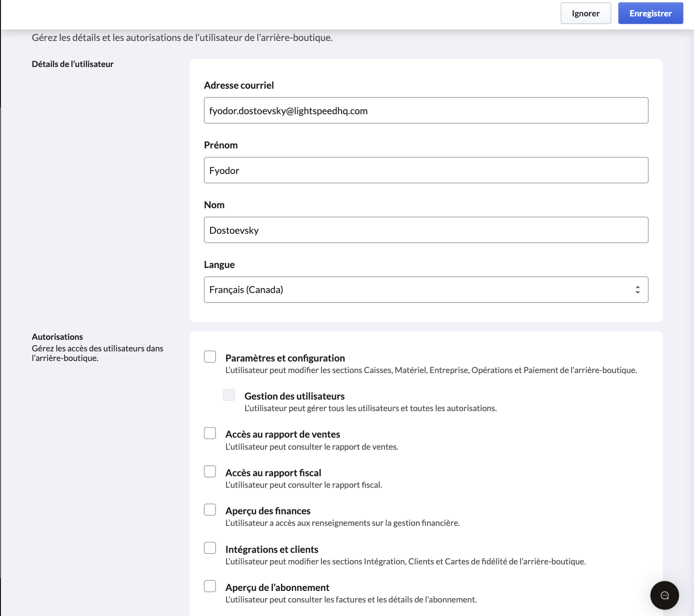The image size is (694, 616).
Task: Tick Accès au rapport de ventes checkbox
Action: 210,433
